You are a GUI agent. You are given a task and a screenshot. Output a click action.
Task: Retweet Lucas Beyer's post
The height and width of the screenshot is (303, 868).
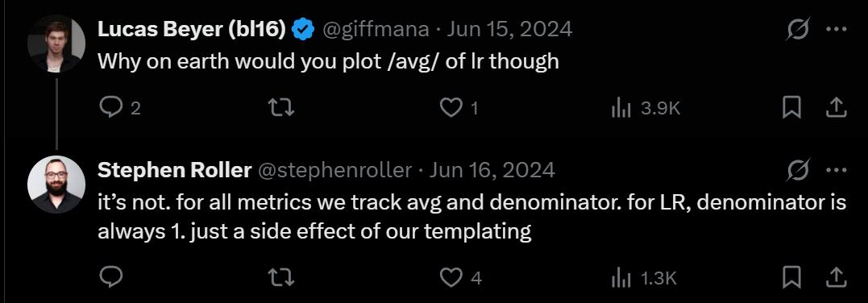coord(280,108)
